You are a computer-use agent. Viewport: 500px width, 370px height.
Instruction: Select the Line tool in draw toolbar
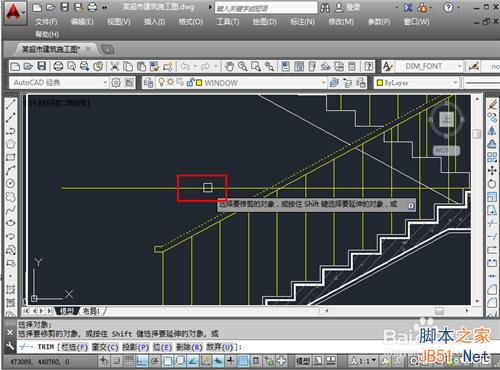point(10,104)
